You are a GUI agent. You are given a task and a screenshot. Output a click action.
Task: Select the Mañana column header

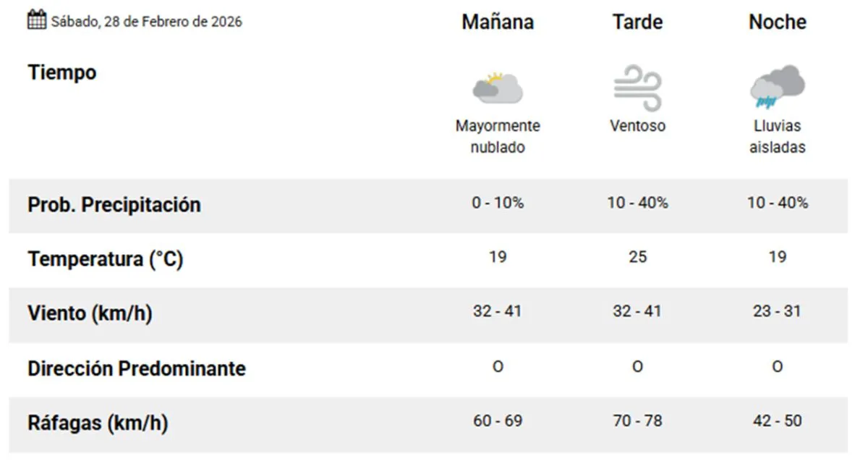point(498,22)
